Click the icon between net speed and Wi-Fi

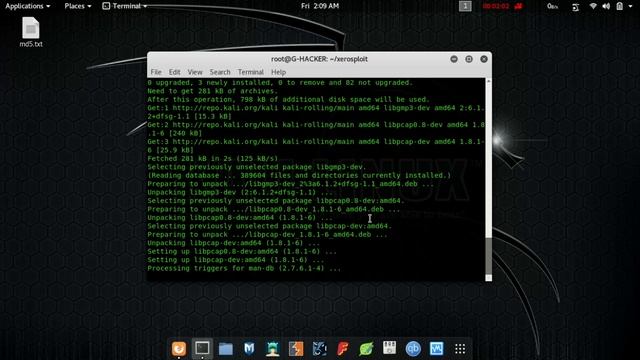point(576,7)
